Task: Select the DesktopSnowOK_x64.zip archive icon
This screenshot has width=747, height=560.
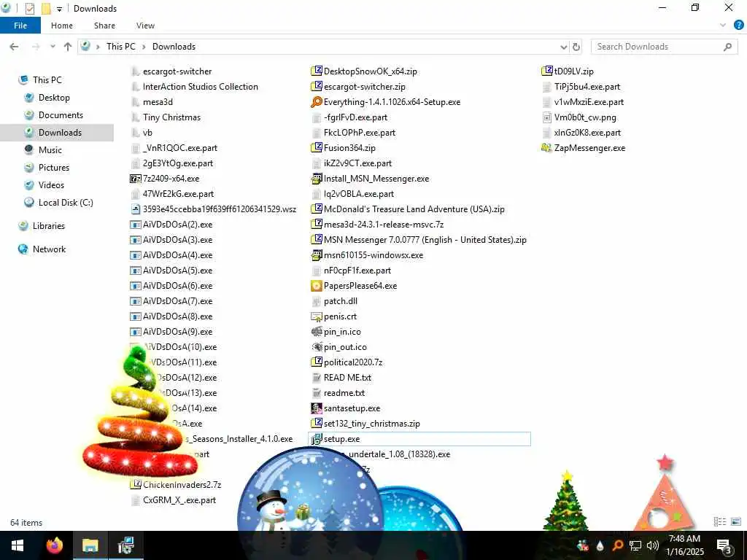Action: pos(317,71)
